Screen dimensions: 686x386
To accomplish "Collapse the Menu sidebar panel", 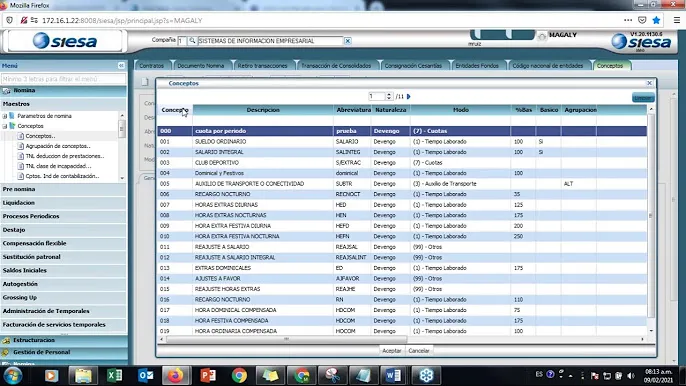I will click(121, 66).
